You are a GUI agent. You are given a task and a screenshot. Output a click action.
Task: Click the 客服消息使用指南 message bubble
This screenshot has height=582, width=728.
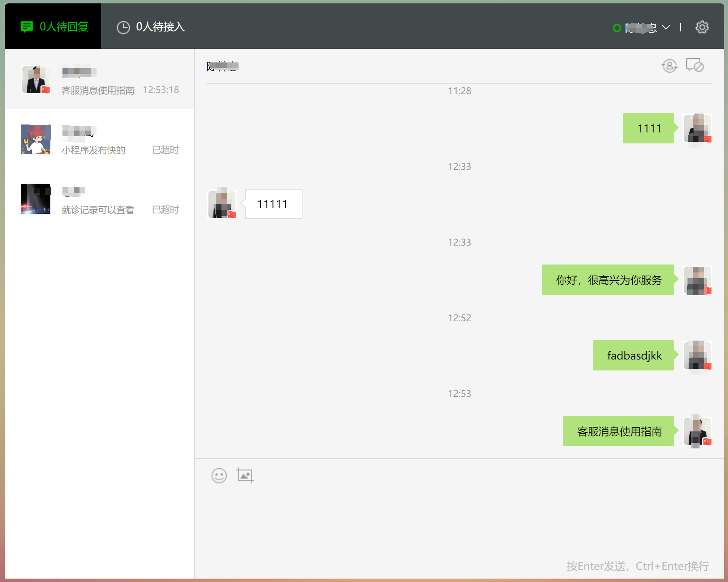tap(619, 431)
